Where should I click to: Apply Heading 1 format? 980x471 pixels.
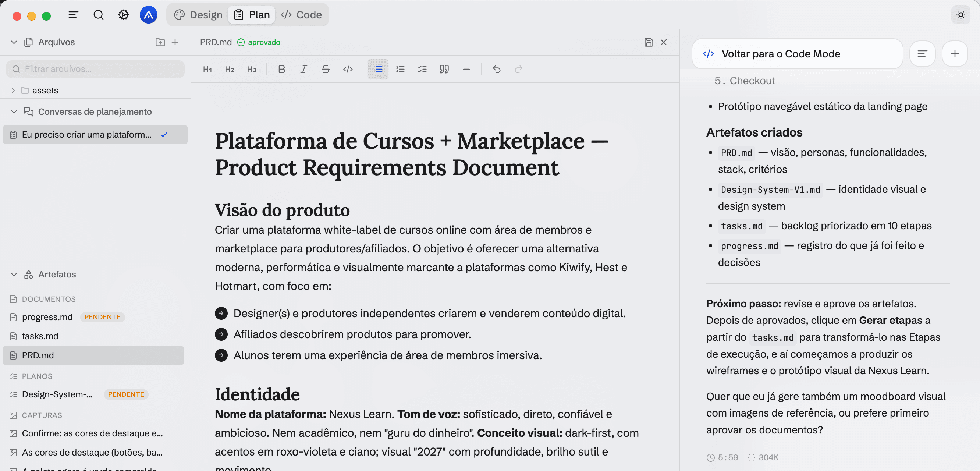click(207, 69)
